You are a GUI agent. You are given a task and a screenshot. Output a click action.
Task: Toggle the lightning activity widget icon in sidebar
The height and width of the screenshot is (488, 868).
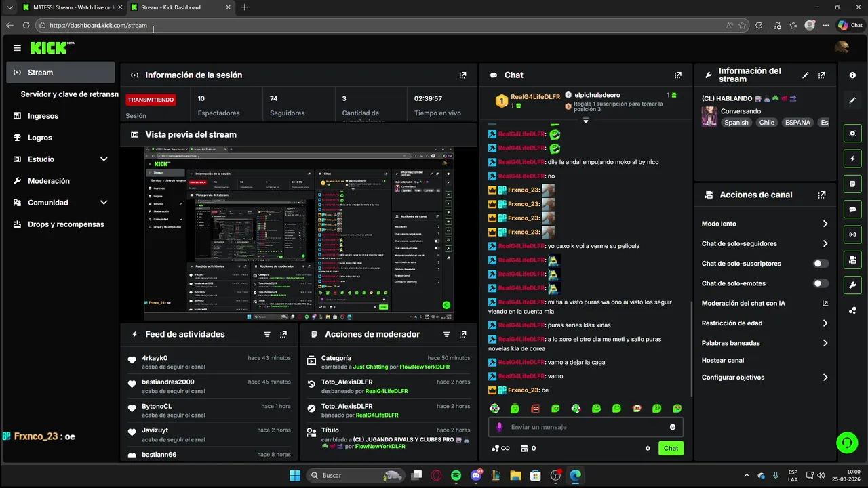point(852,159)
